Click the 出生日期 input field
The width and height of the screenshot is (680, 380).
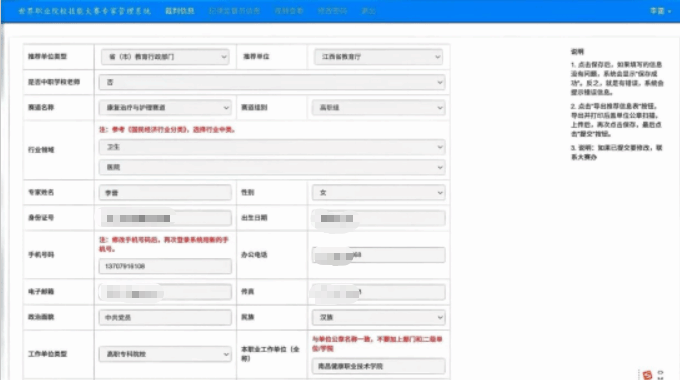tap(378, 218)
